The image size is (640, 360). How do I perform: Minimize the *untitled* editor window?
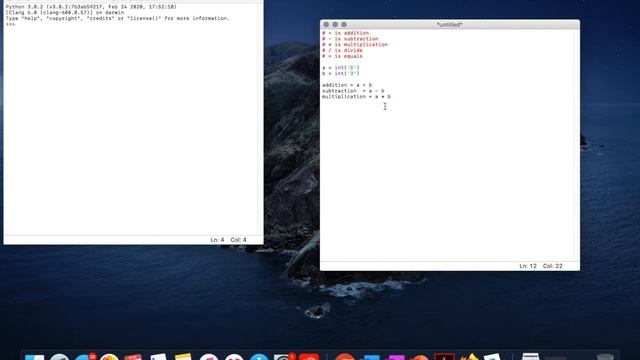(335, 25)
